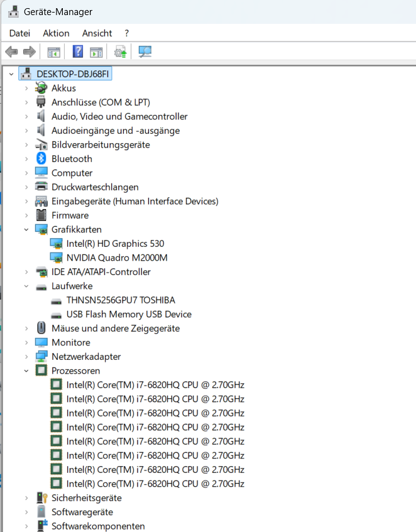416x532 pixels.
Task: Open the Ansicht menu
Action: click(x=97, y=33)
